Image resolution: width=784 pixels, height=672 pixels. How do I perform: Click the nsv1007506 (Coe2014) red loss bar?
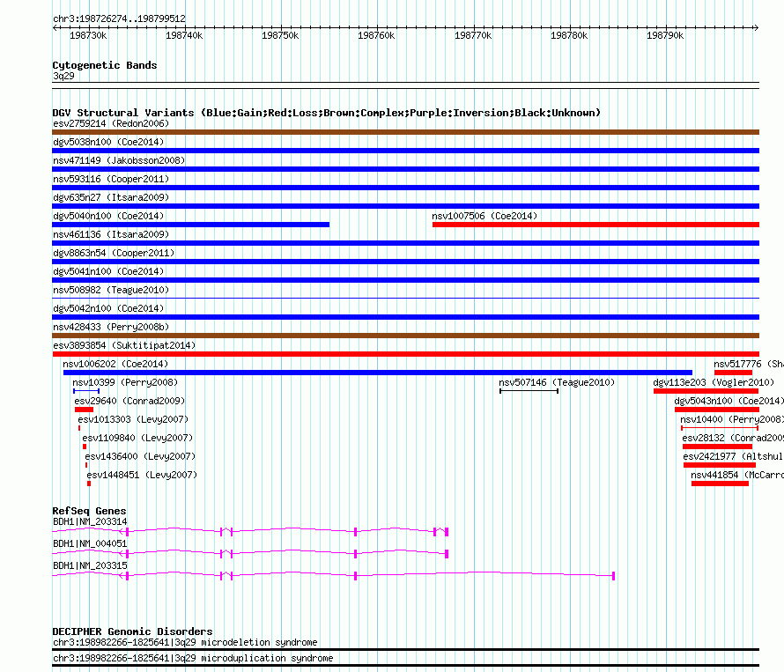coord(596,225)
